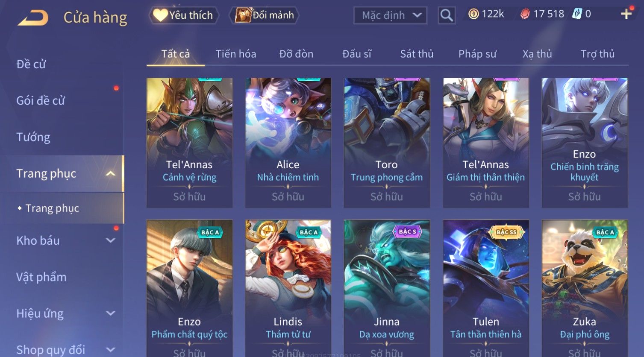Open Đổi mảnh chest exchange
Screen dimensions: 644x357
265,15
